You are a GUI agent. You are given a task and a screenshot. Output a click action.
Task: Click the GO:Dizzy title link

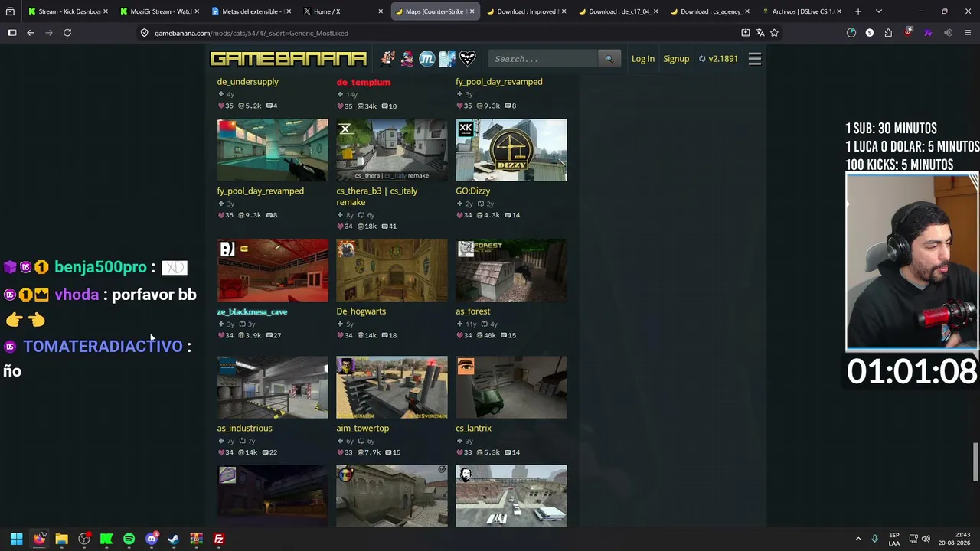pos(473,191)
